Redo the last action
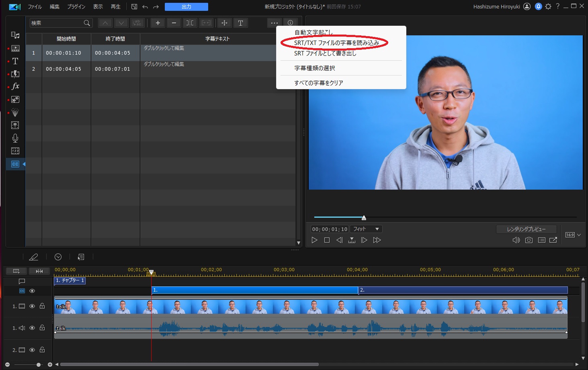588x370 pixels. click(x=156, y=7)
